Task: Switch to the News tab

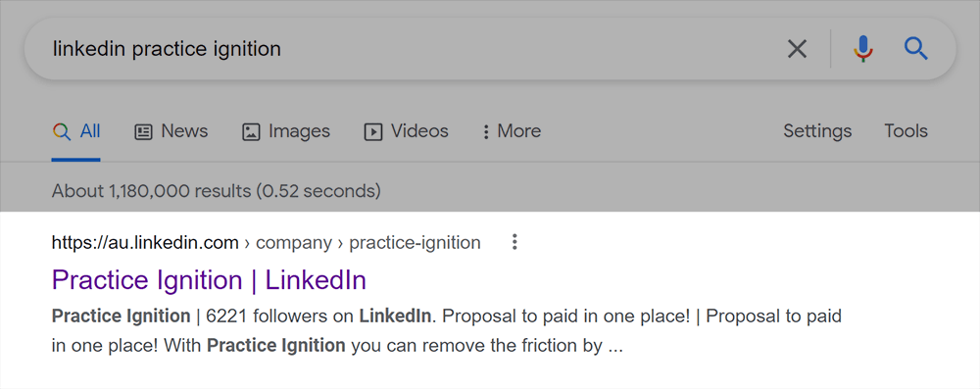Action: tap(171, 131)
